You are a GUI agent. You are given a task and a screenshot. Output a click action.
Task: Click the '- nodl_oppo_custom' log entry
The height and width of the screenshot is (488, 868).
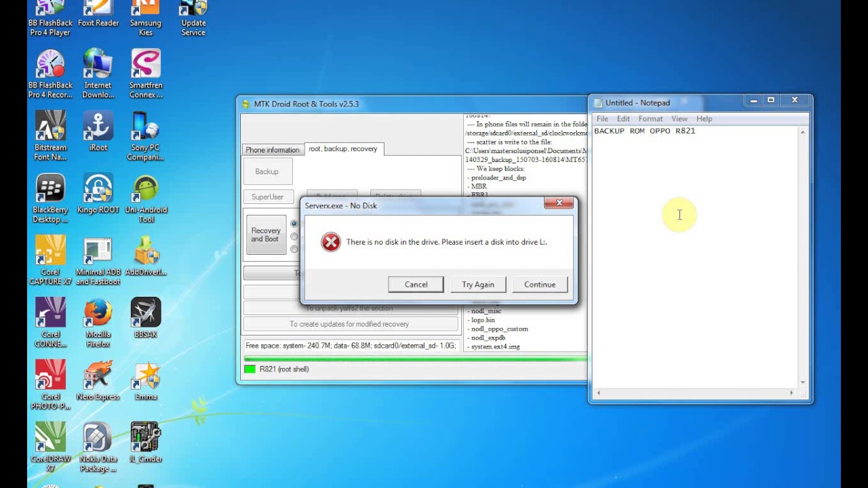click(498, 329)
